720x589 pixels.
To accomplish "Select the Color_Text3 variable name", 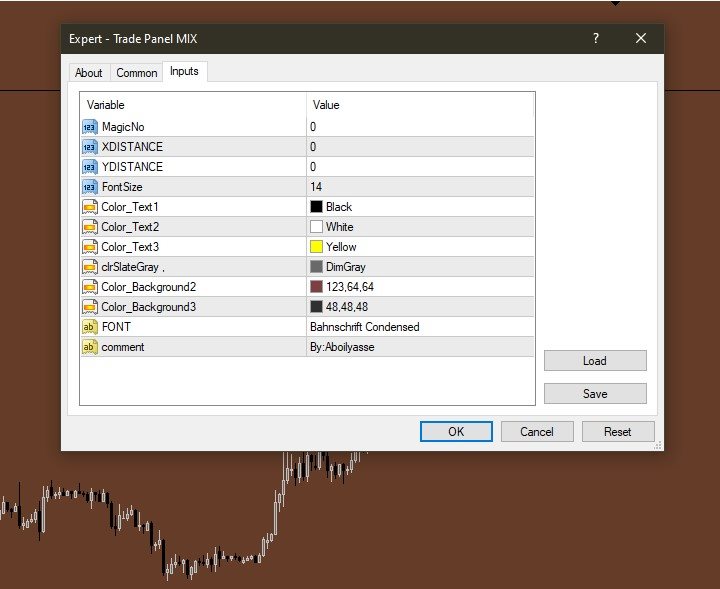I will (x=130, y=247).
